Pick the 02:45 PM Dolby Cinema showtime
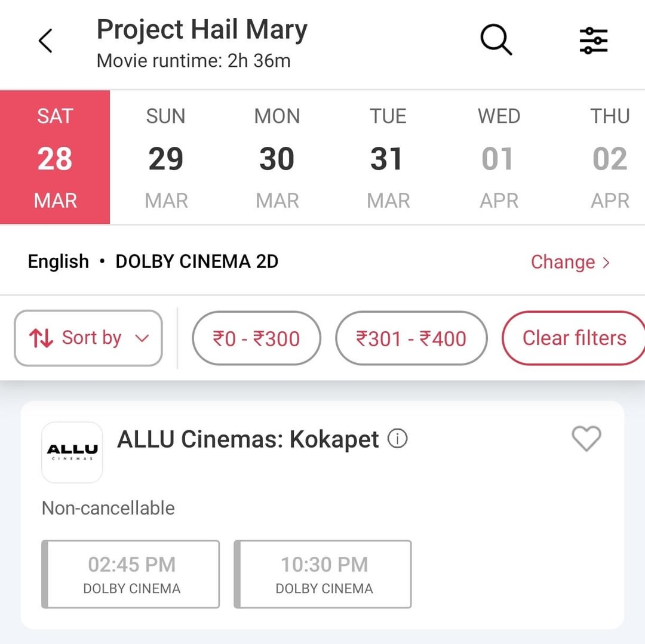This screenshot has width=645, height=644. tap(131, 574)
